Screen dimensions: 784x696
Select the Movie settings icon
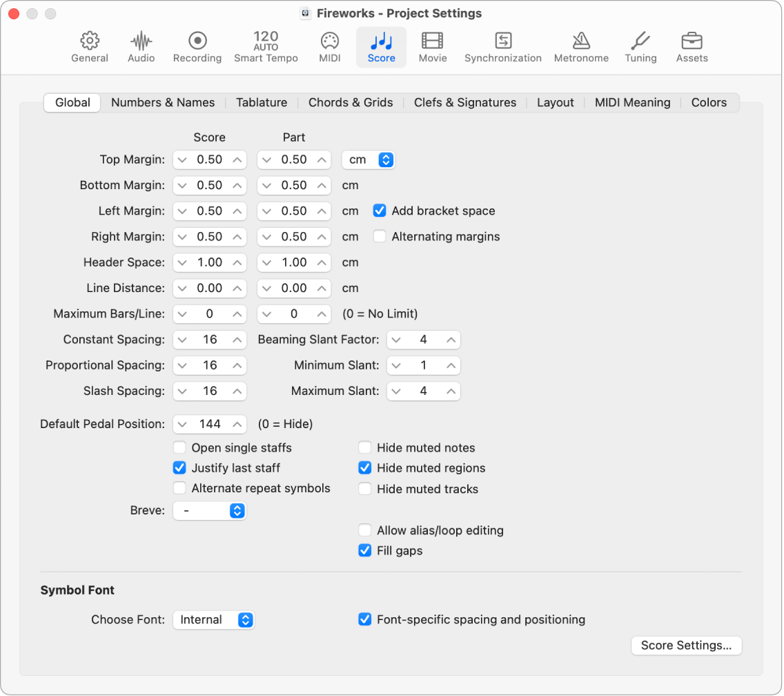pyautogui.click(x=433, y=45)
